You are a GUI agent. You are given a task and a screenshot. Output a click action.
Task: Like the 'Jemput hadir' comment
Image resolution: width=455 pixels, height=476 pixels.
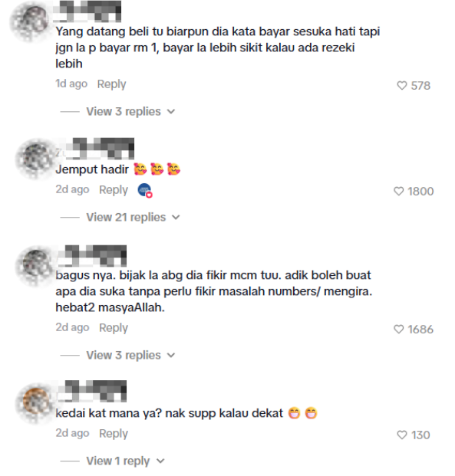point(398,192)
